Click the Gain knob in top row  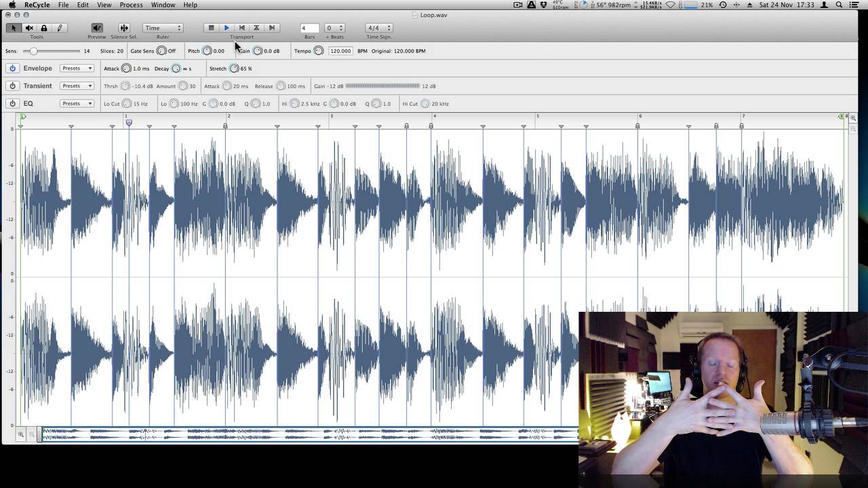(x=258, y=51)
